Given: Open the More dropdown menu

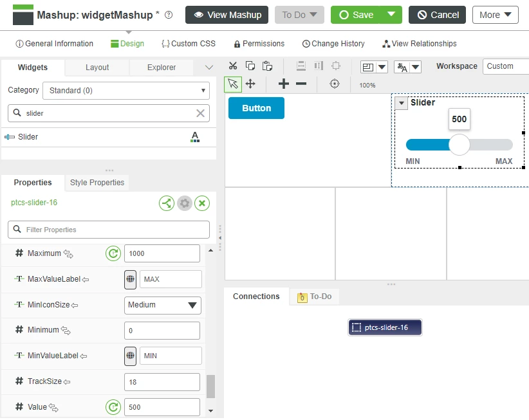Looking at the screenshot, I should pos(496,15).
